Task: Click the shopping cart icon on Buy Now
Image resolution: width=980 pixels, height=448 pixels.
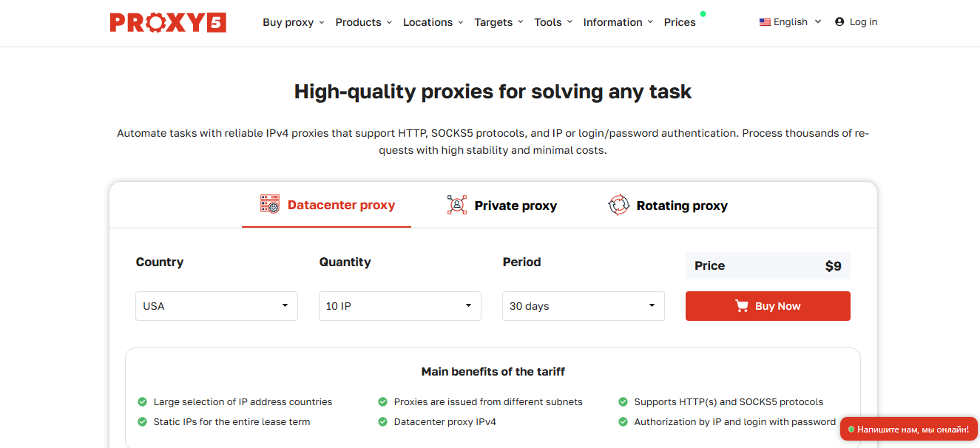Action: point(742,306)
